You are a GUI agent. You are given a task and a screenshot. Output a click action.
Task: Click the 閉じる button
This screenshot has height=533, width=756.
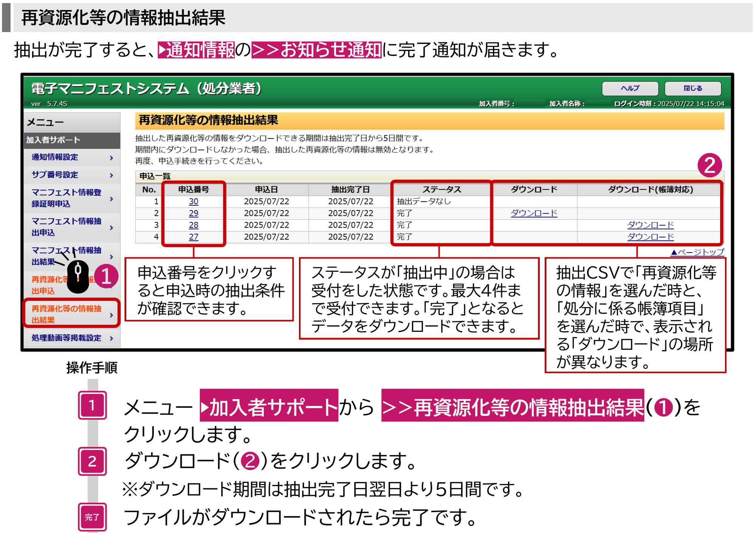pyautogui.click(x=692, y=88)
